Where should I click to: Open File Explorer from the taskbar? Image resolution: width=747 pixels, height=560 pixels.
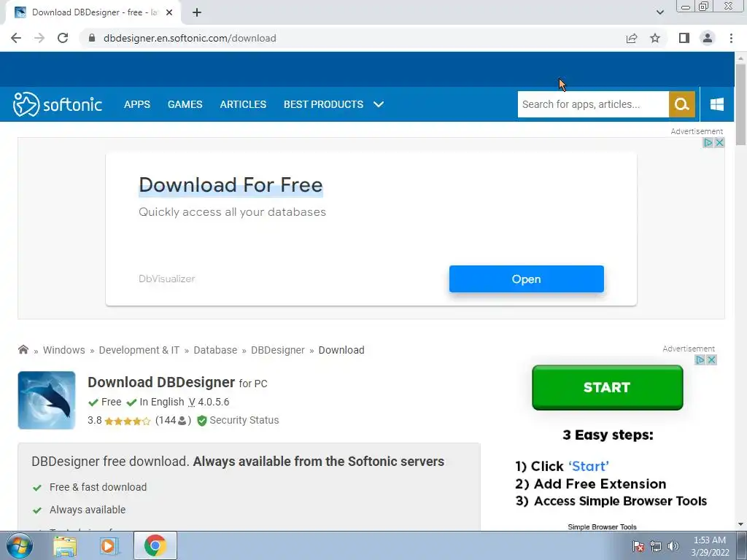coord(65,545)
